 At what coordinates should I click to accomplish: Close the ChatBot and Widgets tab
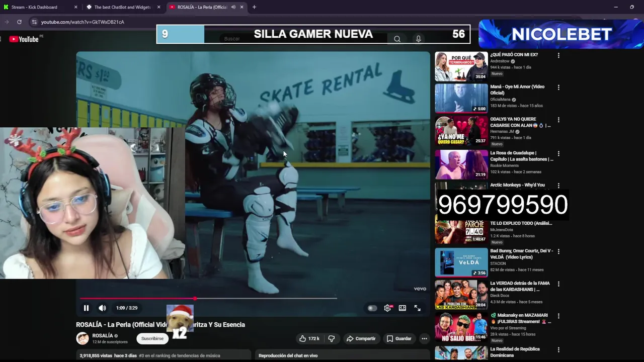159,7
